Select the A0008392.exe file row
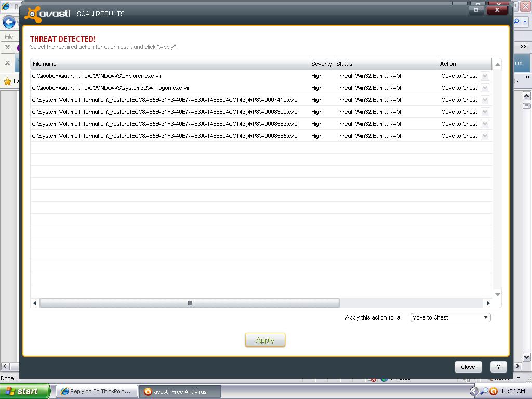 pyautogui.click(x=261, y=112)
